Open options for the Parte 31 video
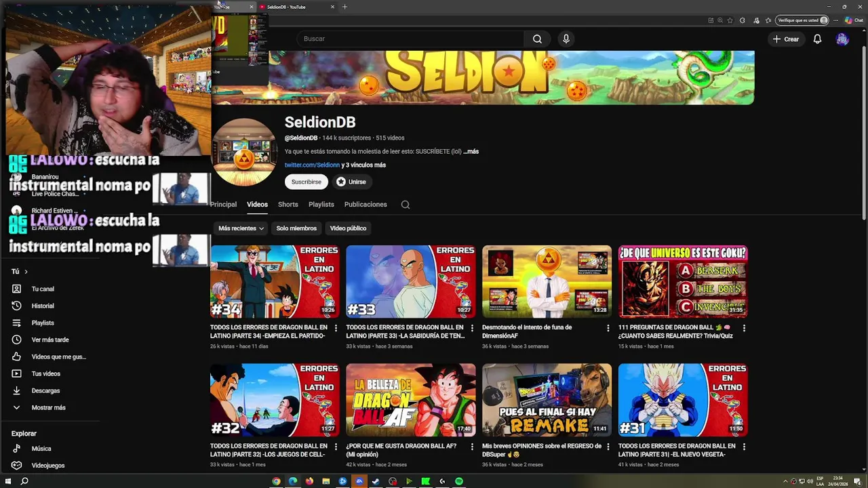The image size is (868, 488). 744,447
